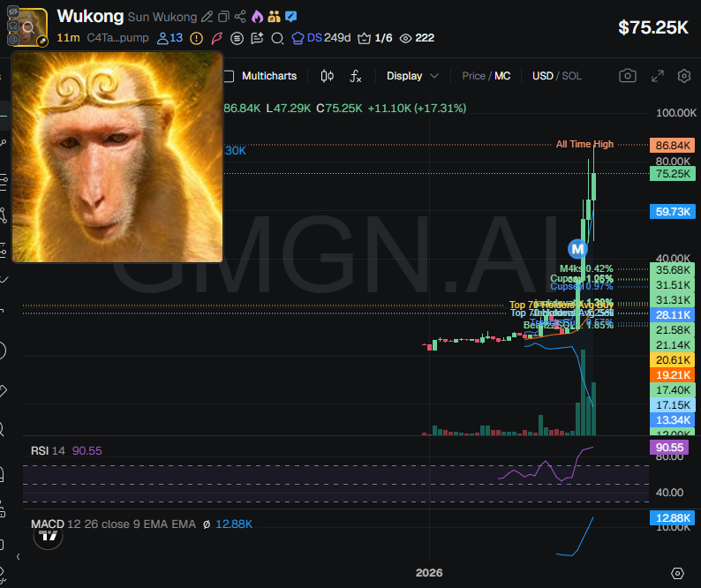Click the eye watchers count 222
Screen dimensions: 701x588
click(417, 38)
